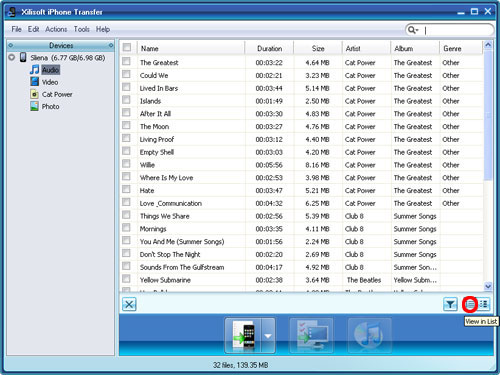Screen dimensions: 500x375
Task: Sort by the Name column header
Action: point(191,48)
